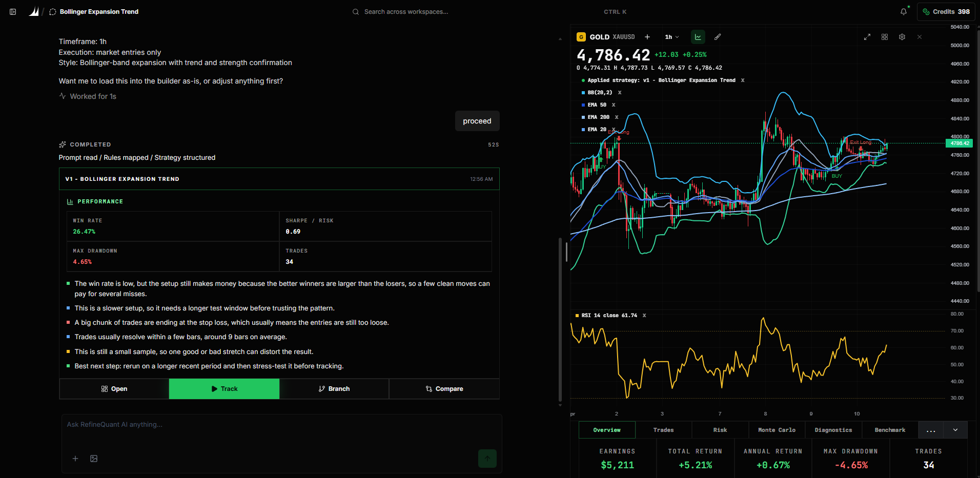
Task: Add a symbol with the plus icon
Action: [x=647, y=37]
